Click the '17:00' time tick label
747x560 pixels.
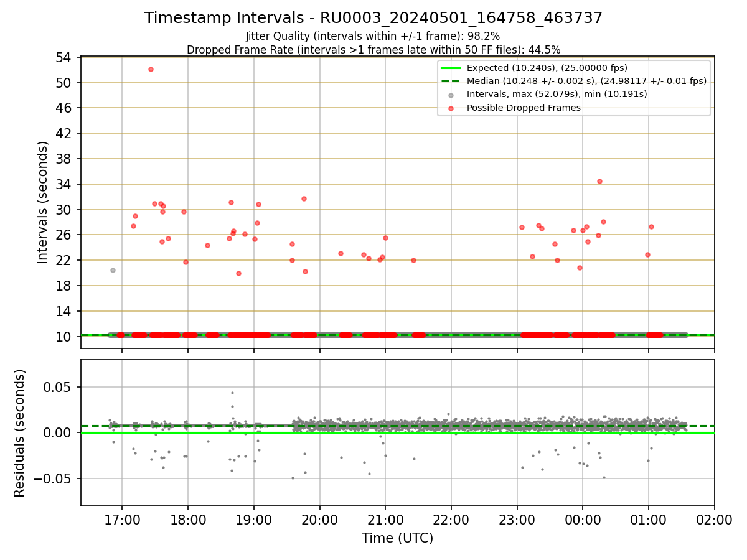click(122, 519)
